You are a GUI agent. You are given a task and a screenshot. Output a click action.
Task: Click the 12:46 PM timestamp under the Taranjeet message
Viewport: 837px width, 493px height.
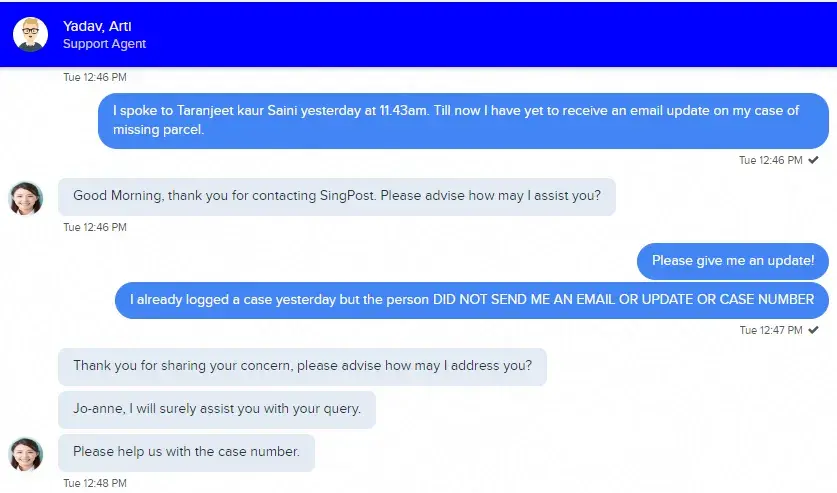[x=770, y=160]
